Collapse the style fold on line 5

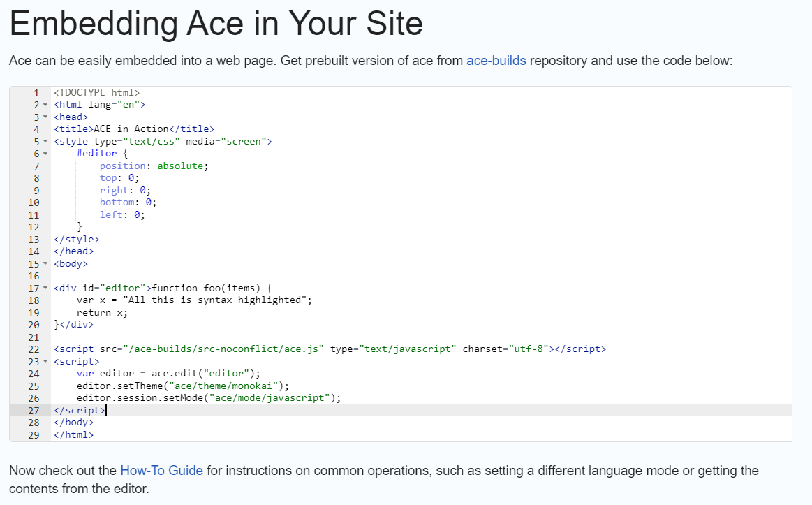pyautogui.click(x=45, y=141)
